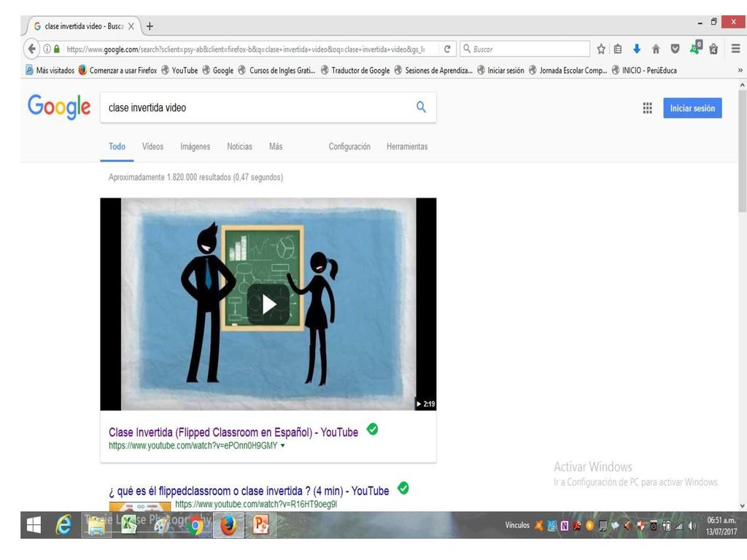Reload the page with refresh icon
747x560 pixels.
pyautogui.click(x=447, y=49)
